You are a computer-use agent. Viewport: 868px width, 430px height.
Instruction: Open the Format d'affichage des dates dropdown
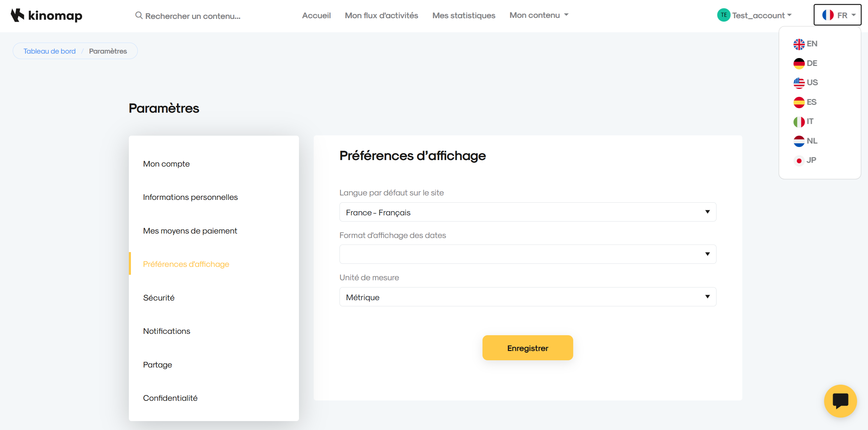tap(528, 254)
